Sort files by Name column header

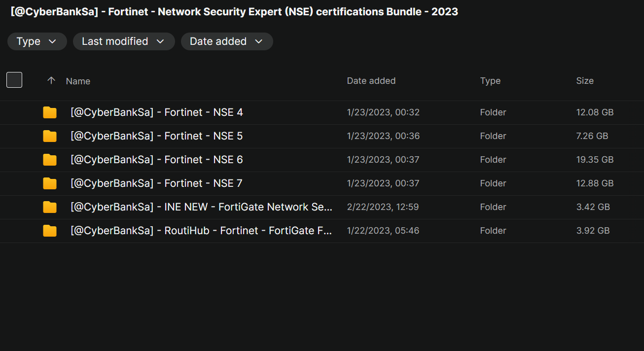click(x=78, y=81)
